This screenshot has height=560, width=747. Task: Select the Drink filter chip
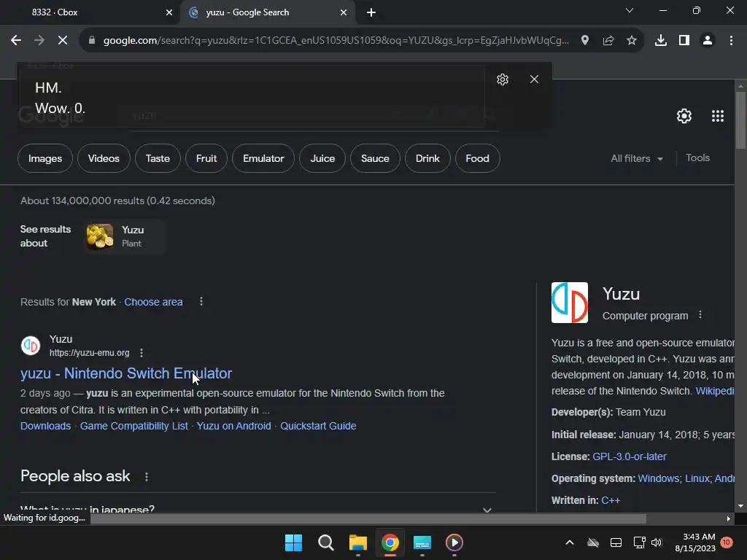427,158
